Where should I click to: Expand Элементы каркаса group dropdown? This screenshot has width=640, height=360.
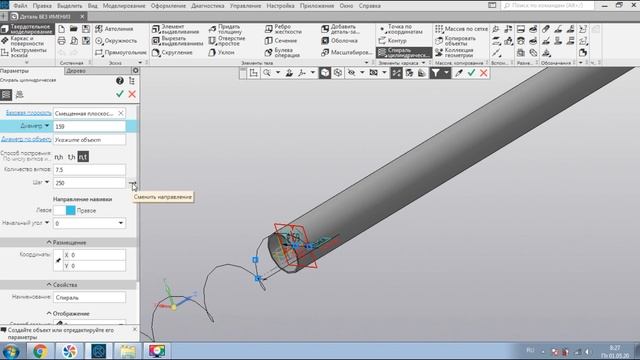423,63
